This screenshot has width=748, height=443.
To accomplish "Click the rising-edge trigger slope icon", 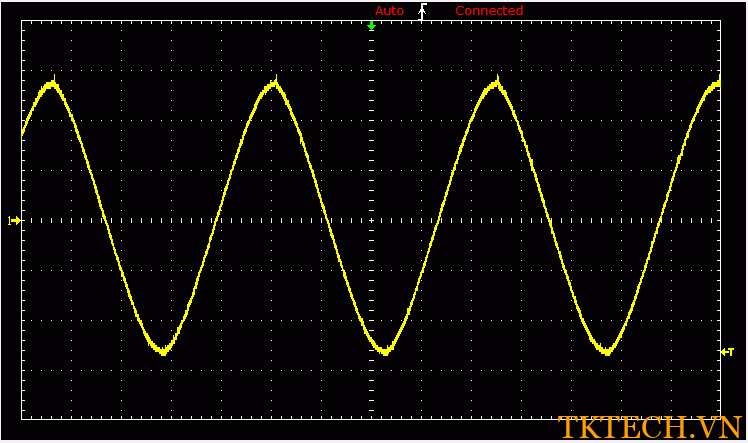I will pyautogui.click(x=422, y=11).
